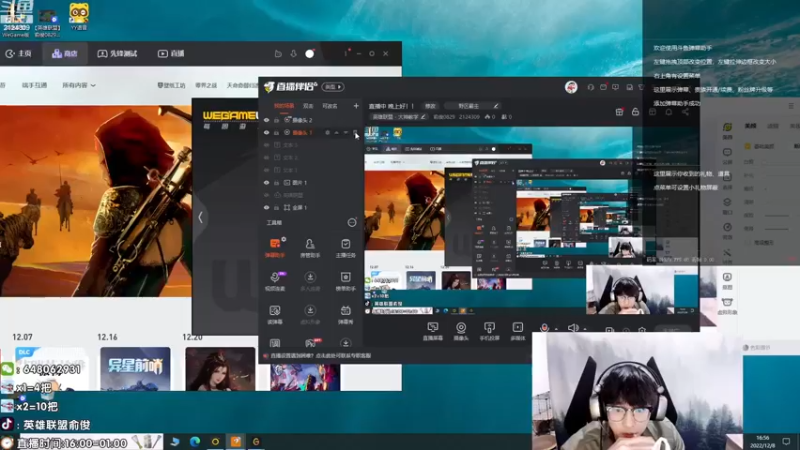The width and height of the screenshot is (800, 450).
Task: Show the 文本 1 layer
Action: pos(266,170)
